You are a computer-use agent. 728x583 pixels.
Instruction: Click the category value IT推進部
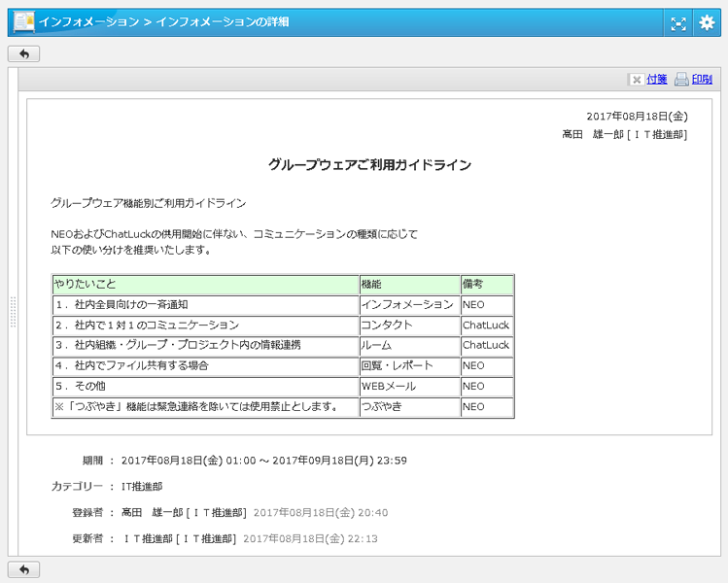tap(142, 486)
